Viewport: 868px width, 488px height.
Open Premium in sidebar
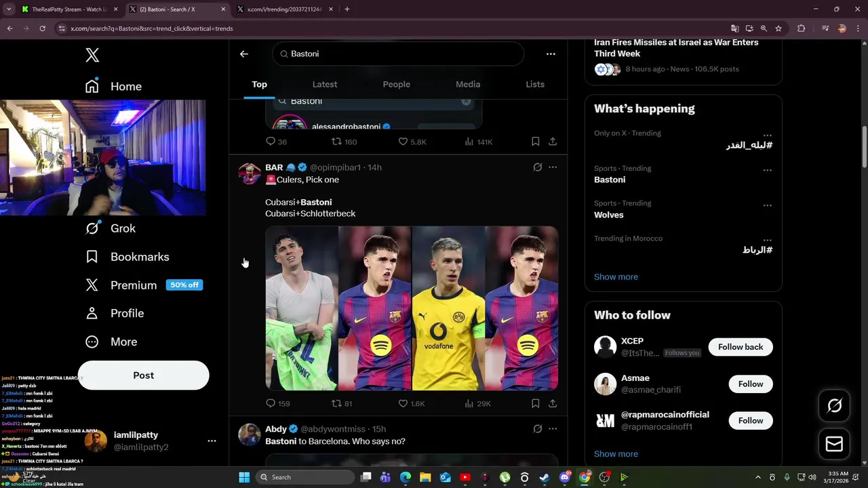pos(144,285)
